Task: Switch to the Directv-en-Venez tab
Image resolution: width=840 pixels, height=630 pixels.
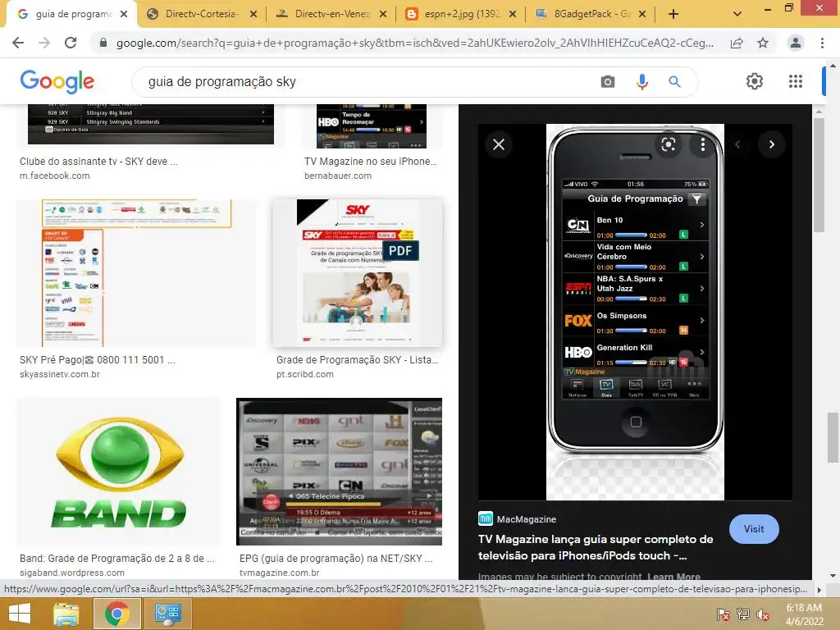Action: (x=333, y=14)
